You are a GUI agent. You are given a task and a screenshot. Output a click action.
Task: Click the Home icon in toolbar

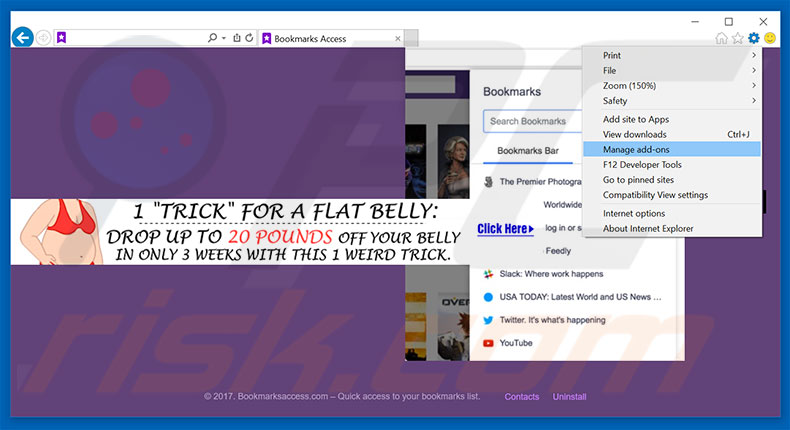click(721, 38)
